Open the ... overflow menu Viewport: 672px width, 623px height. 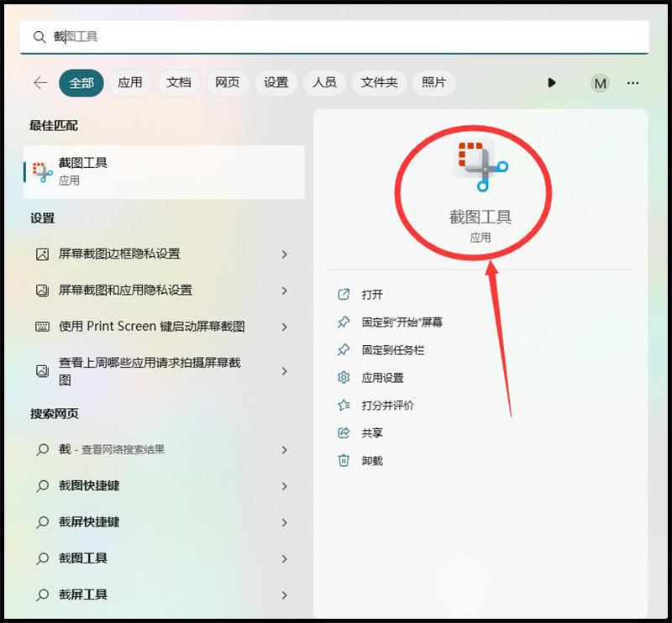(633, 83)
